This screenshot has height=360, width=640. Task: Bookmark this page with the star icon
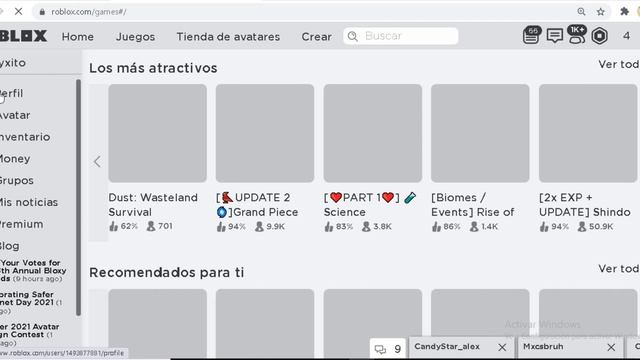(x=600, y=12)
